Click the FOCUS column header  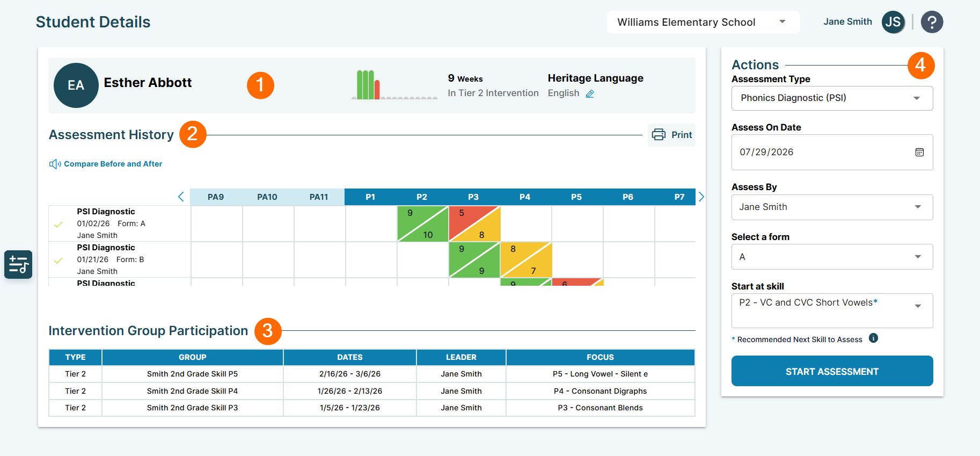tap(600, 357)
